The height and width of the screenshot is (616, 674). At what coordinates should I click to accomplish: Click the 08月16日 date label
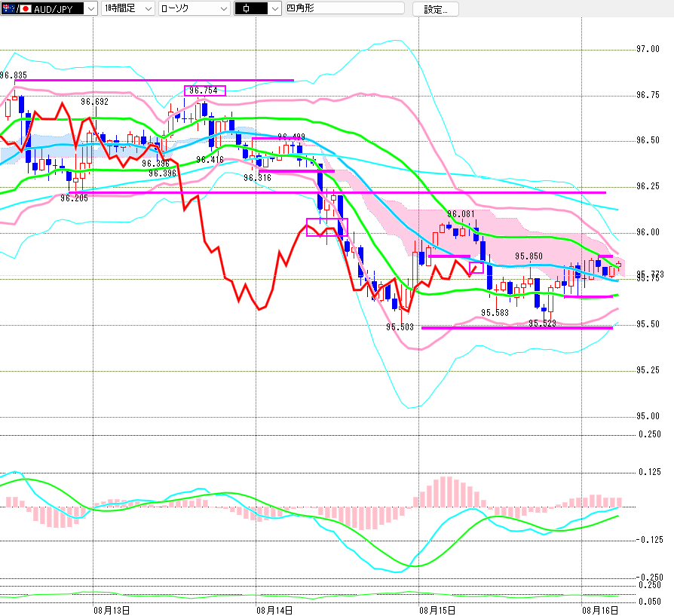(600, 611)
